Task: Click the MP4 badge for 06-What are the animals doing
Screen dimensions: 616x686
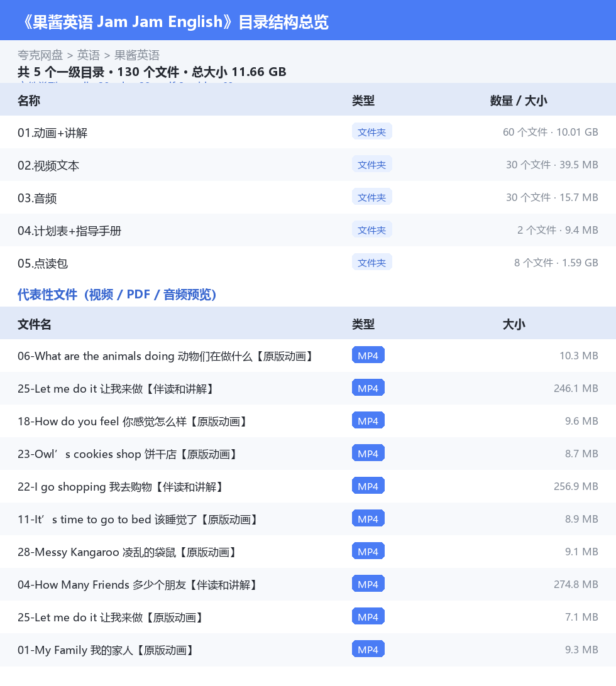Action: 368,356
